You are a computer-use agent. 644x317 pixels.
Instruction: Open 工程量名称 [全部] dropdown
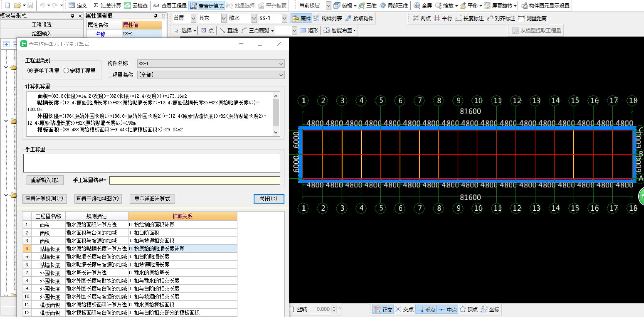(211, 75)
